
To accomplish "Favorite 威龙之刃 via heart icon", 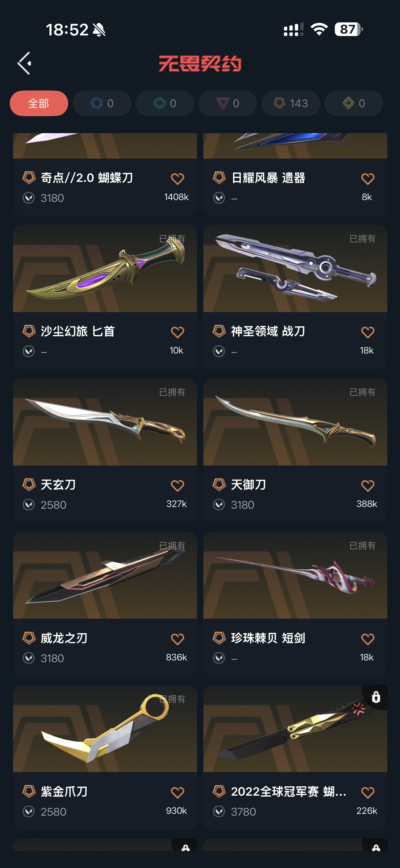I will coord(177,639).
